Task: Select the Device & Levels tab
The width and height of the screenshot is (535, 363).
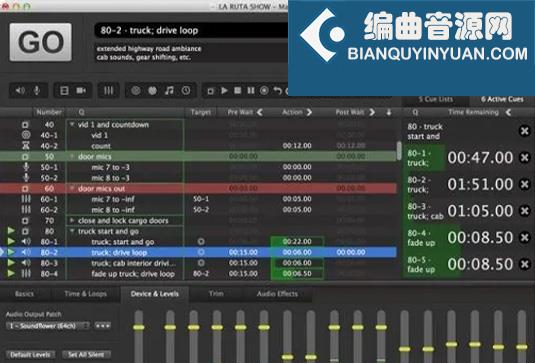Action: 155,294
